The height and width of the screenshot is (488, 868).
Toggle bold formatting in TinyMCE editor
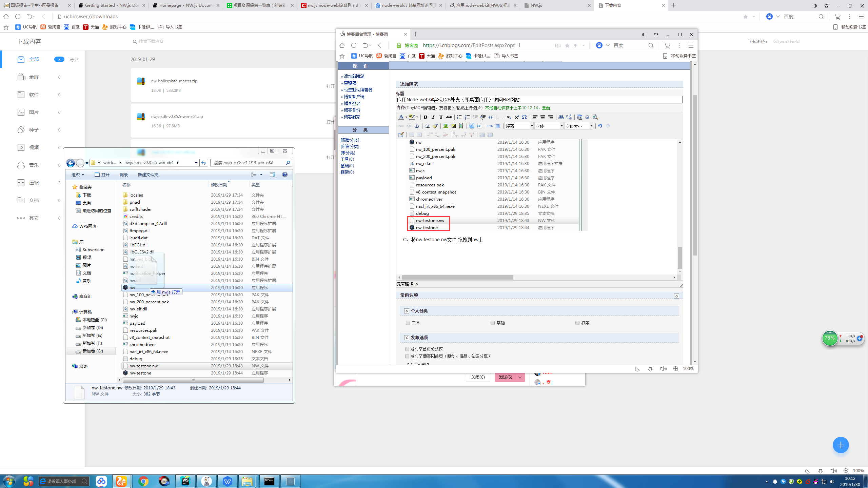coord(425,117)
